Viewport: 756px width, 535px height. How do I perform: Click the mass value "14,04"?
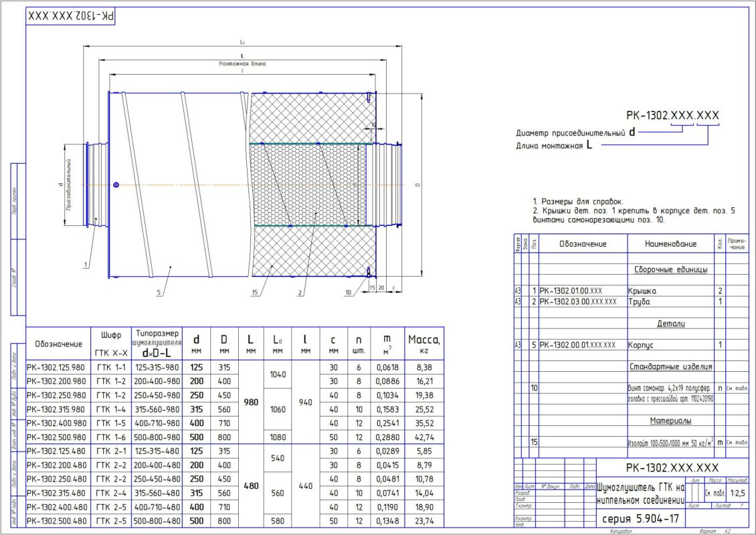[423, 493]
